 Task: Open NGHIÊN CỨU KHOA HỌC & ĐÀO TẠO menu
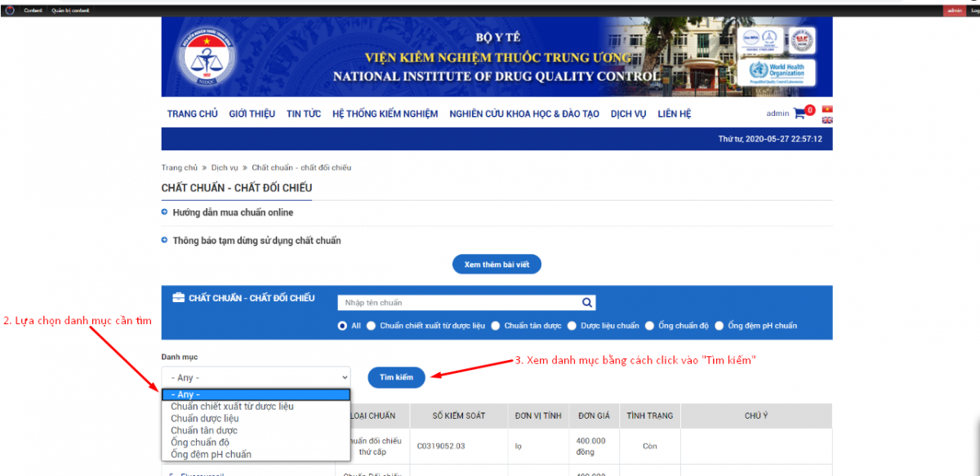[x=524, y=113]
